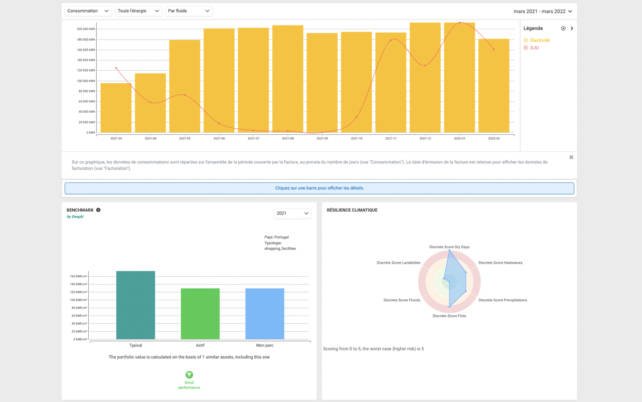Click the blue 'Cliquez sur une barre' banner
This screenshot has width=642, height=402.
pos(320,188)
